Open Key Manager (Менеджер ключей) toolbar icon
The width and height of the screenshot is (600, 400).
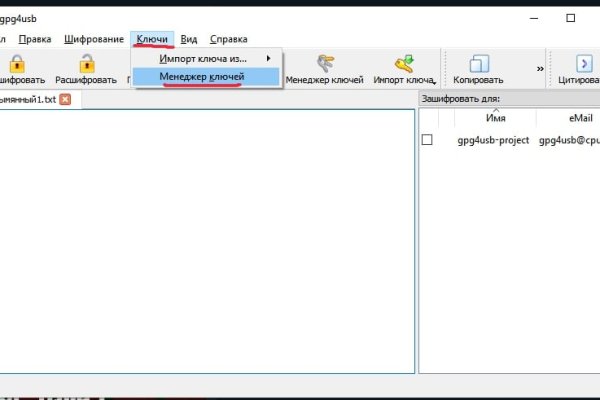click(x=324, y=61)
